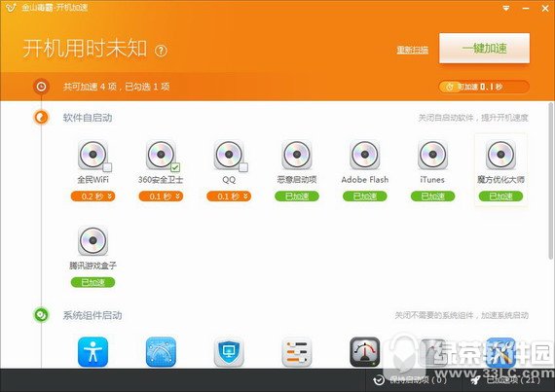Click the clock icon beside 共可加速 4 项

click(41, 87)
